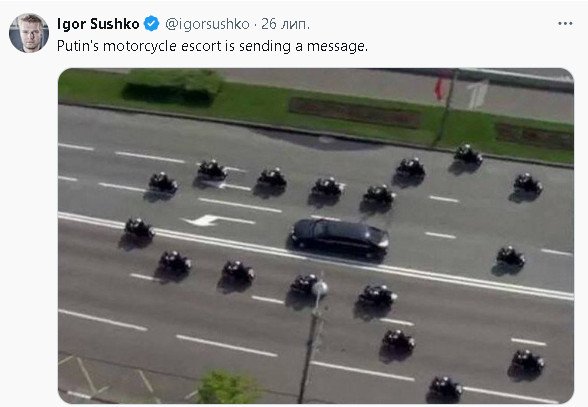This screenshot has width=588, height=407.
Task: Click the black limousine in the photo
Action: point(339,239)
